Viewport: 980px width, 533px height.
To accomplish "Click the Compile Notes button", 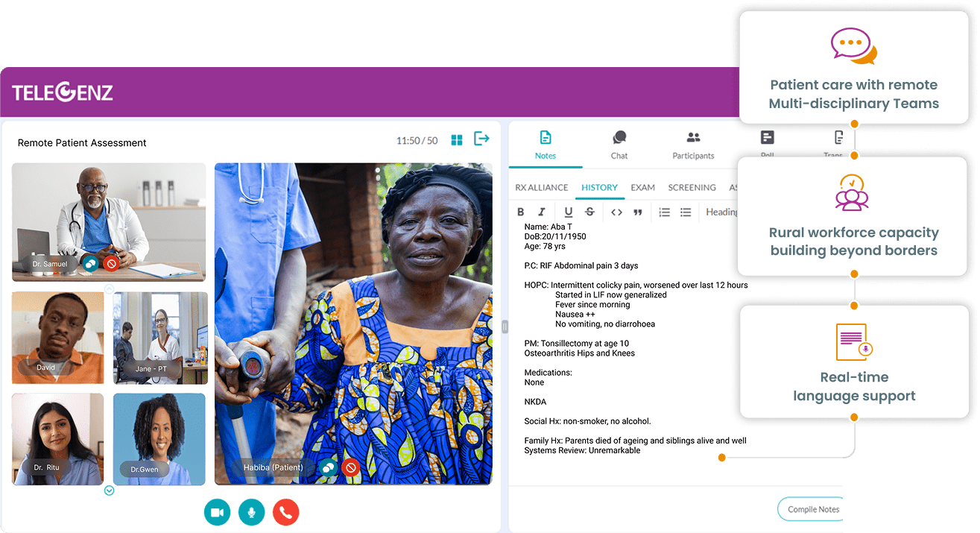I will click(x=811, y=509).
